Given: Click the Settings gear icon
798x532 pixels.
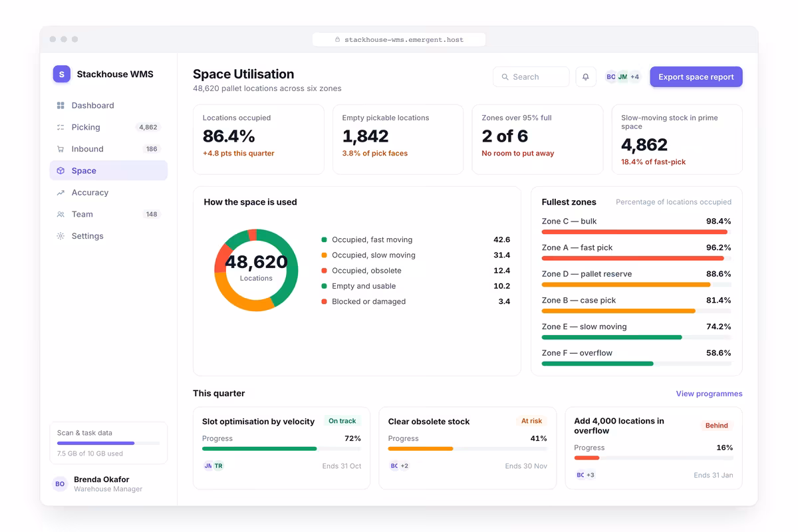Looking at the screenshot, I should pos(61,236).
